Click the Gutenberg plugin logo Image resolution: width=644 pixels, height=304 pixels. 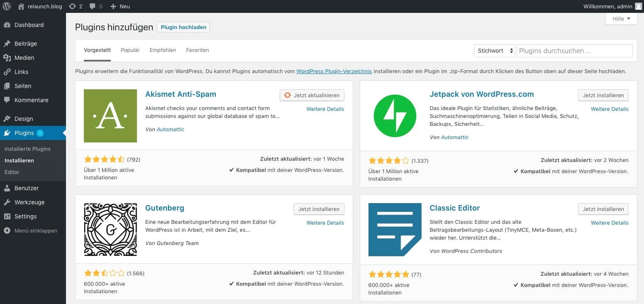110,230
